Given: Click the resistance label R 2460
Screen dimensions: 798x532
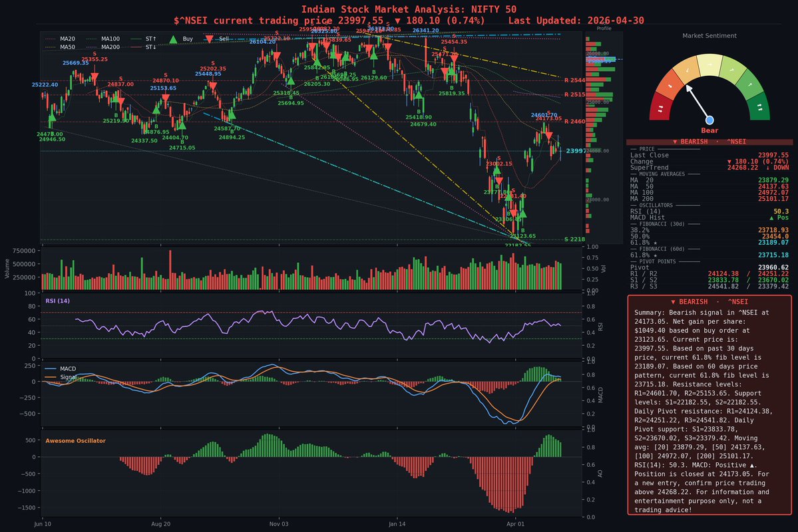Looking at the screenshot, I should pyautogui.click(x=574, y=122).
